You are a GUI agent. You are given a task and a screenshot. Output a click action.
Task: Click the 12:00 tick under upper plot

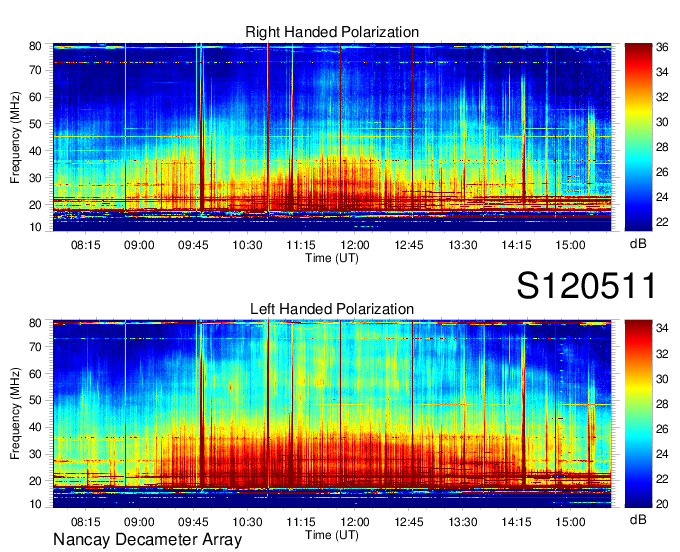pyautogui.click(x=355, y=245)
